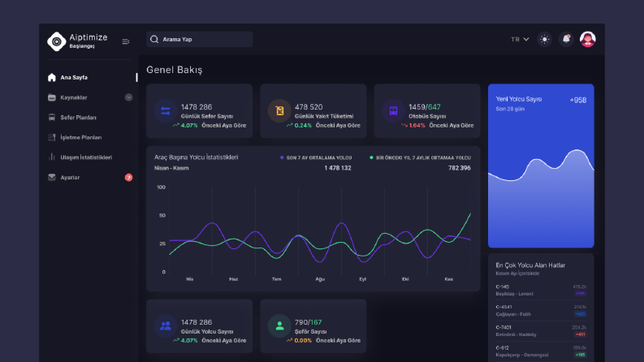Open the user profile avatar

[588, 39]
